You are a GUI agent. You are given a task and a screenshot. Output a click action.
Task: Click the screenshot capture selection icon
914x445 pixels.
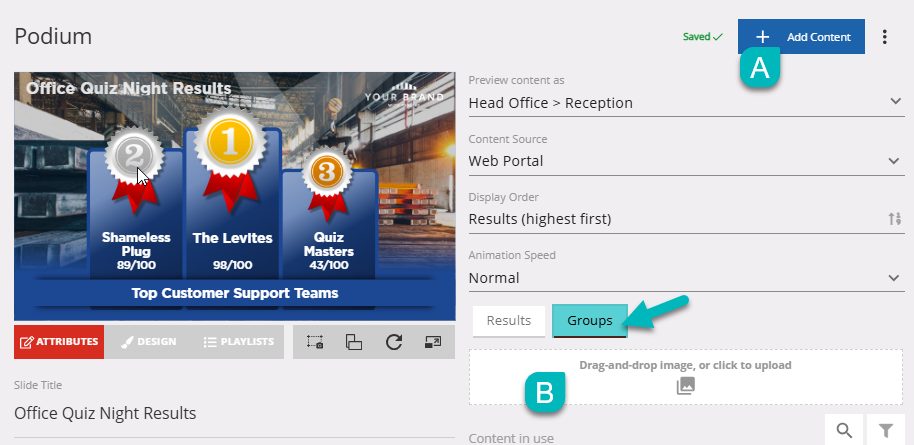click(315, 342)
